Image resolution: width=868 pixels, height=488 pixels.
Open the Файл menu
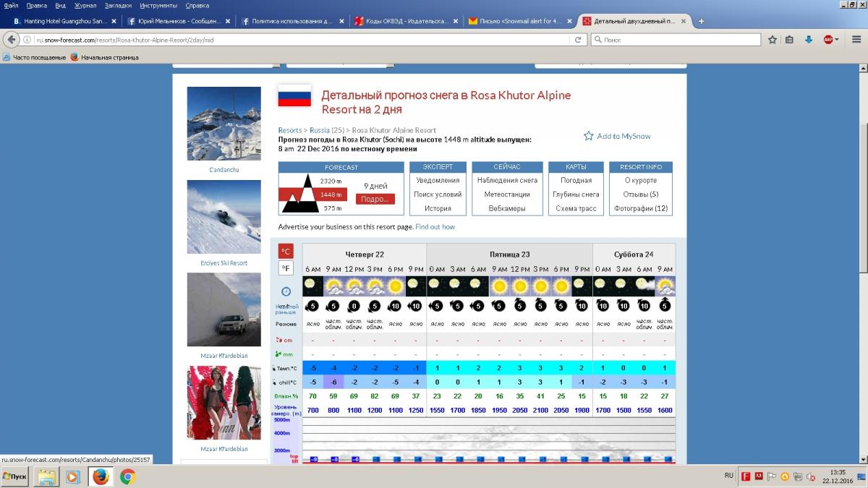point(11,5)
